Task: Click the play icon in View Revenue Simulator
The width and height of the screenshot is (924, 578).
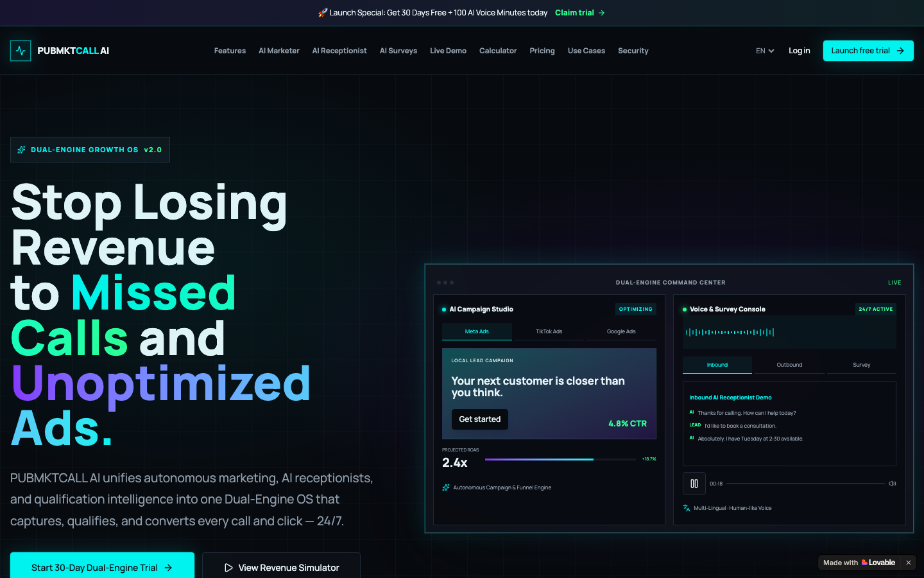Action: (x=228, y=568)
